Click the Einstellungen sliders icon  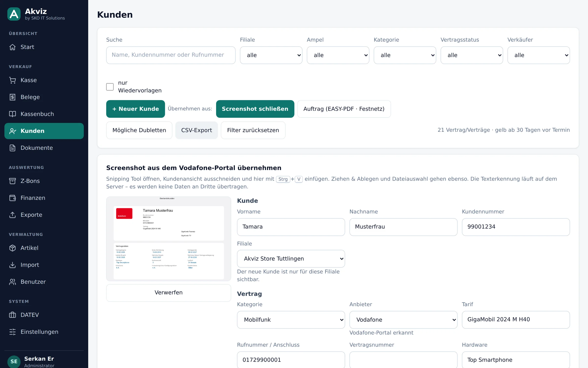tap(12, 332)
